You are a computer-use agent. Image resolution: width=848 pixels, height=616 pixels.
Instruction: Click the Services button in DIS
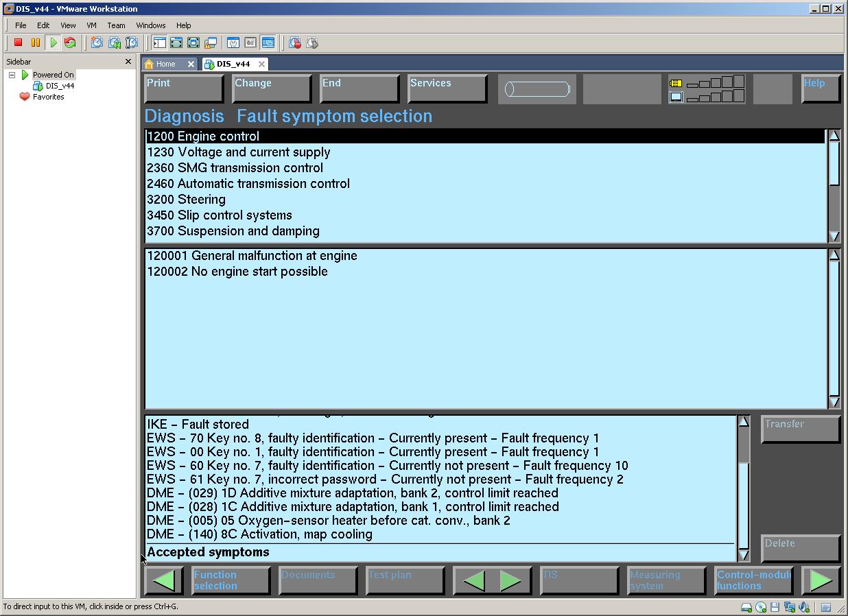(x=447, y=89)
